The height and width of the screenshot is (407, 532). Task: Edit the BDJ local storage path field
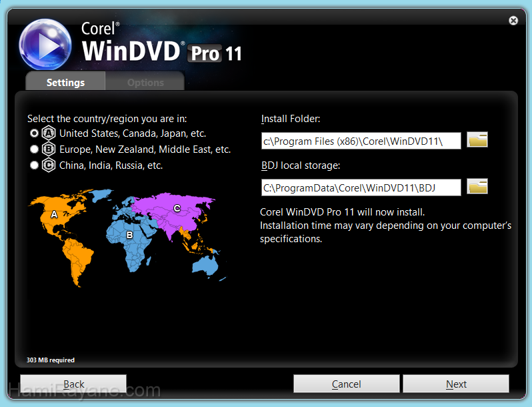[361, 187]
